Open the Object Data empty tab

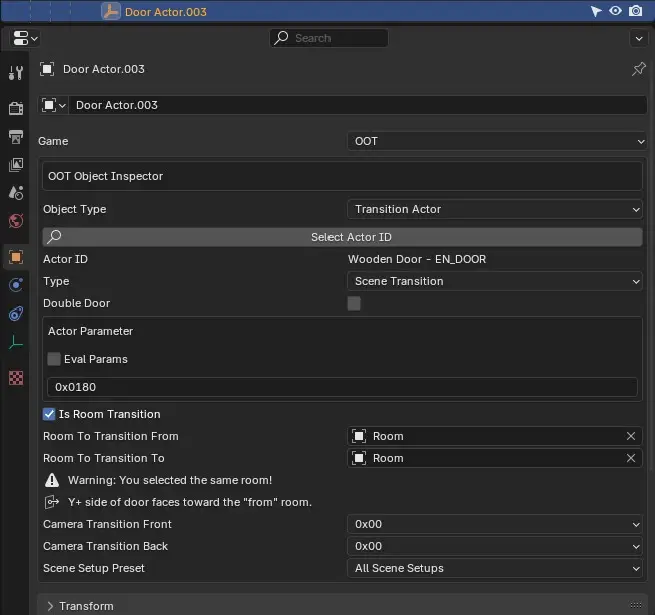[x=15, y=342]
